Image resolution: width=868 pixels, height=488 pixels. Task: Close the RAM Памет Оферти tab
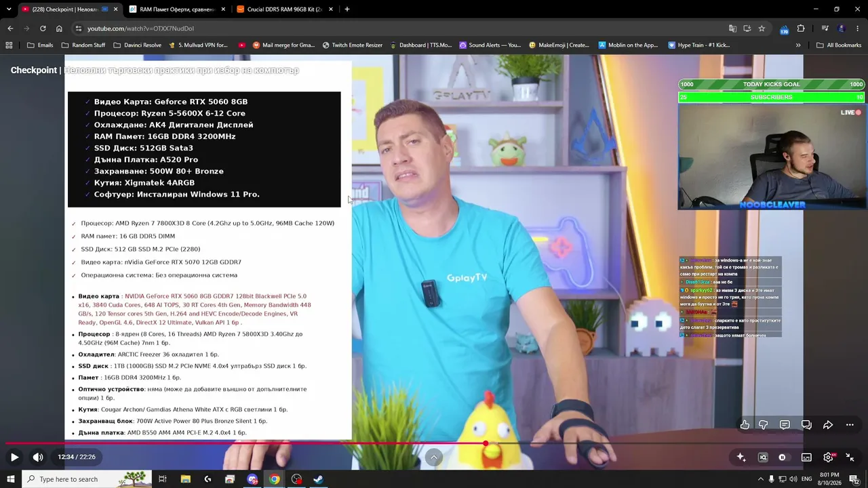(223, 9)
